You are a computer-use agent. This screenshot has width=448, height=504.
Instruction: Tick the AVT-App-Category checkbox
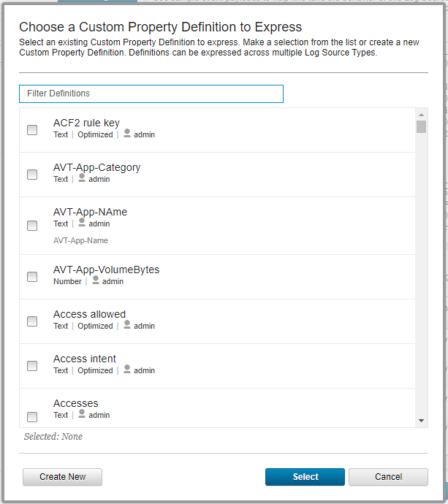pyautogui.click(x=32, y=175)
